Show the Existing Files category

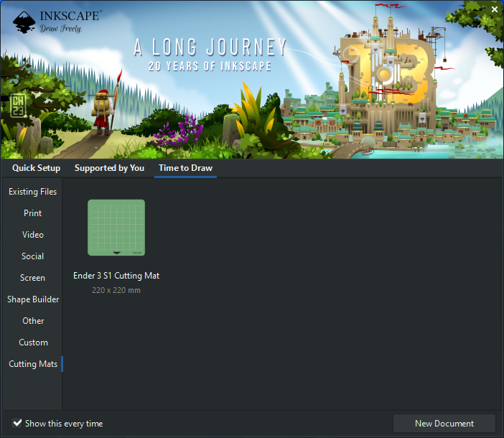[x=32, y=192]
